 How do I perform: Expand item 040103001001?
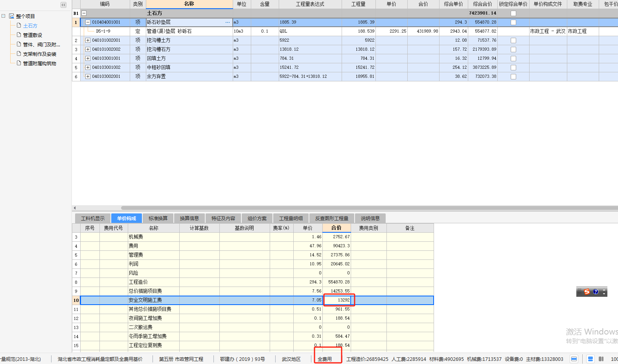[x=88, y=58]
